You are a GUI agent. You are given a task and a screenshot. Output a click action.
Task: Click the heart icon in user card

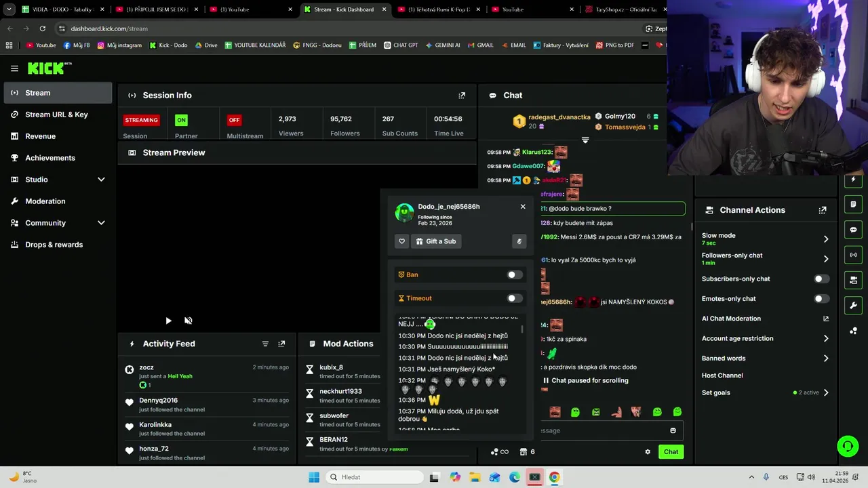tap(401, 241)
